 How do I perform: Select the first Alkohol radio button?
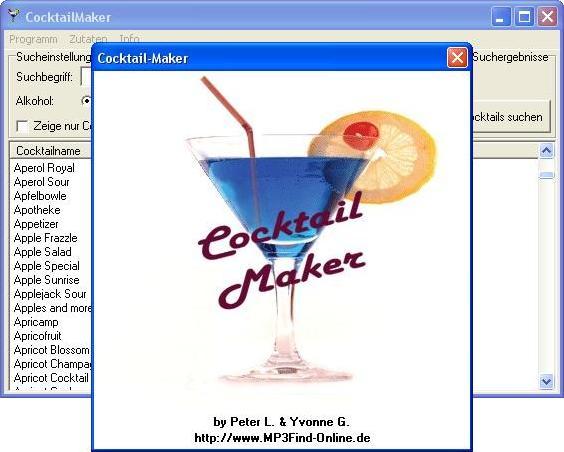pos(86,101)
